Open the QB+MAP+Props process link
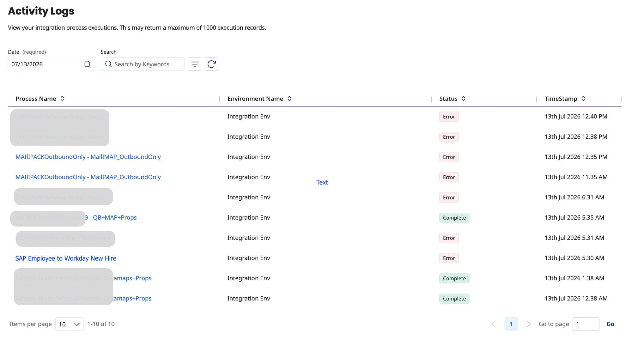Screen dimensions: 644x364 (111, 218)
